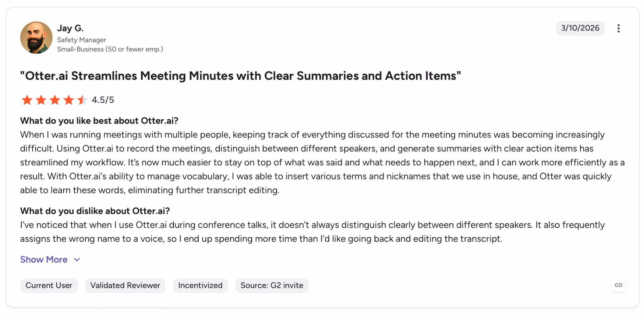Click the chevron next to Show More
Screen dimensions: 644x313
[x=77, y=260]
